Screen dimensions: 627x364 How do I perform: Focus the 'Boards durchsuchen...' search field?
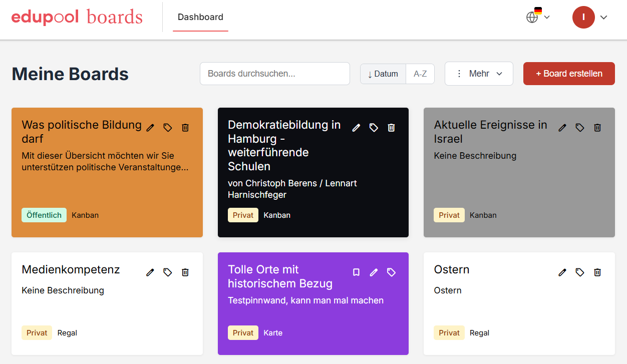(x=275, y=74)
